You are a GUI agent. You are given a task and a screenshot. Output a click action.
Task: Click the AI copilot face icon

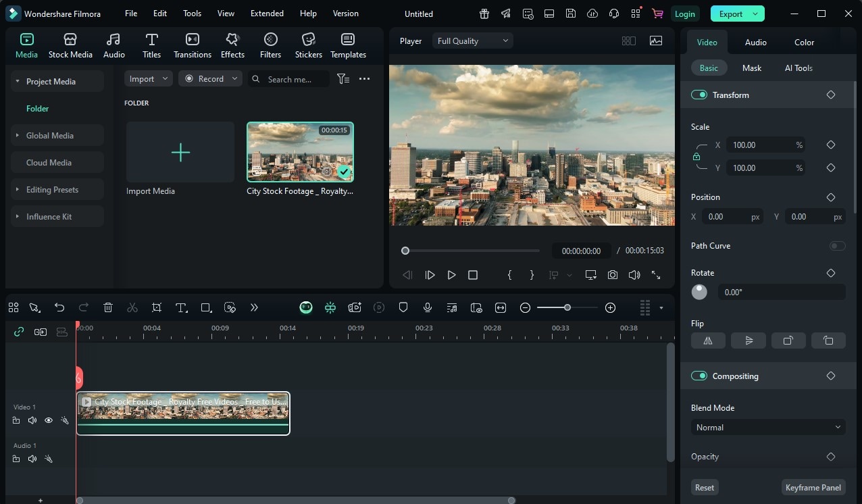[306, 307]
